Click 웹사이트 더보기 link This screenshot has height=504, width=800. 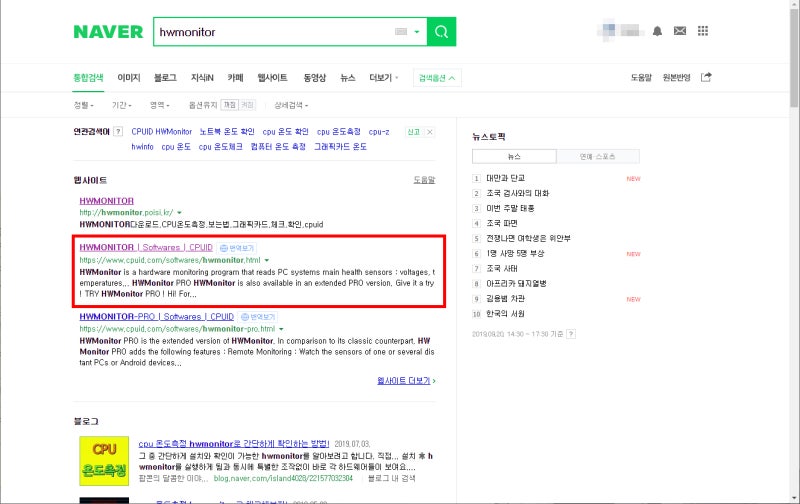pos(406,381)
